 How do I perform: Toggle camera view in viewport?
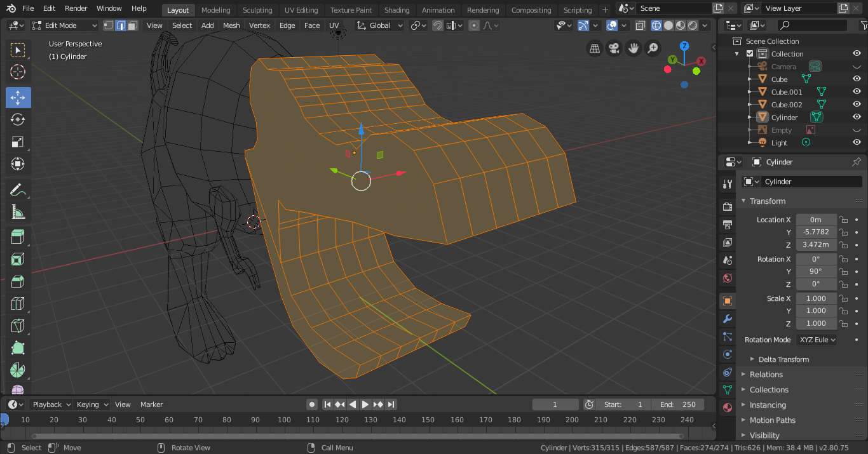pos(614,48)
